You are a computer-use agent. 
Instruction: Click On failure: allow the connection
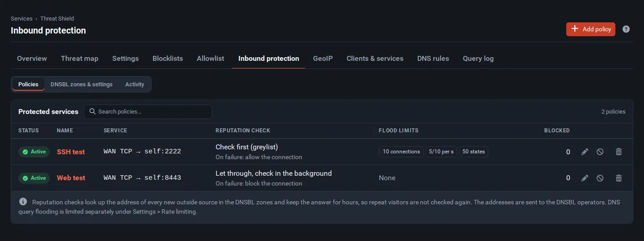(259, 157)
